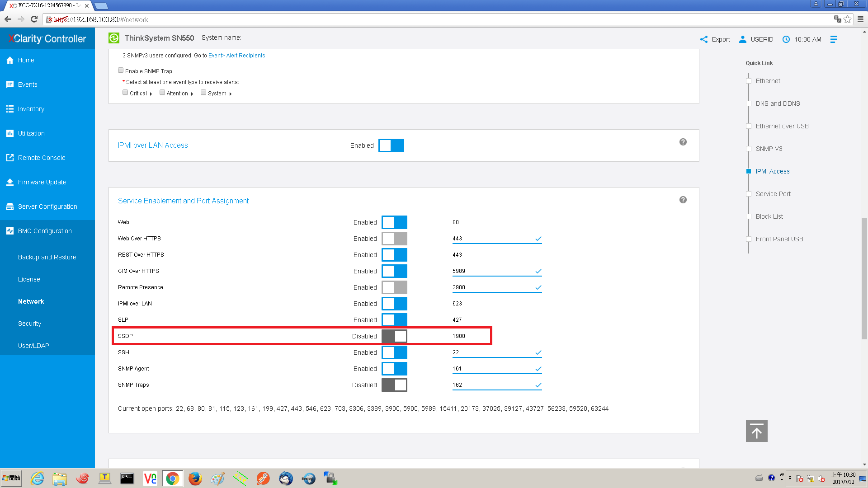Open the License submenu item

pos(29,279)
